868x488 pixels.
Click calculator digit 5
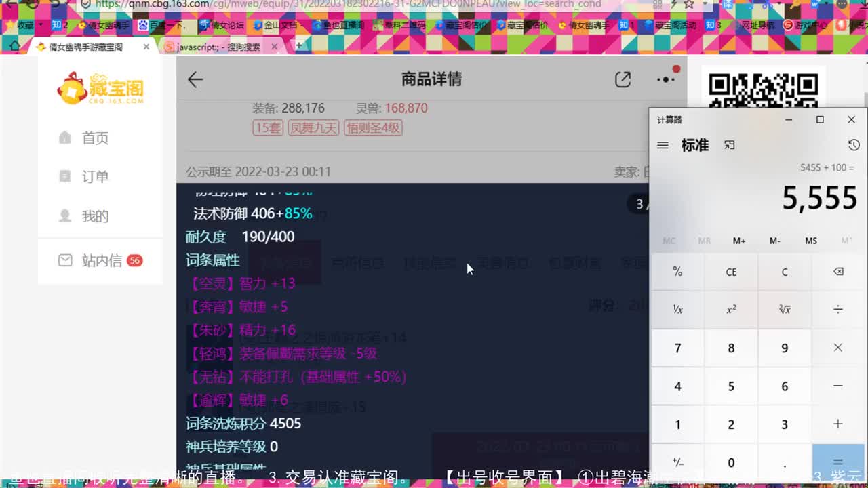pos(731,386)
